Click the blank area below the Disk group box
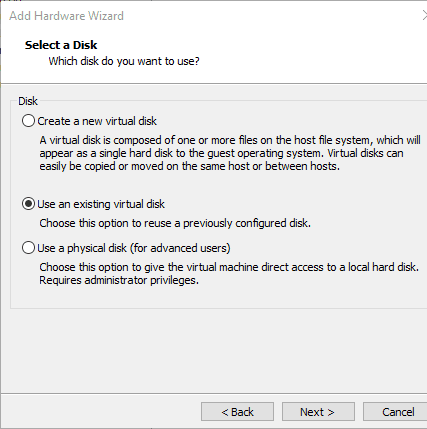 point(213,350)
